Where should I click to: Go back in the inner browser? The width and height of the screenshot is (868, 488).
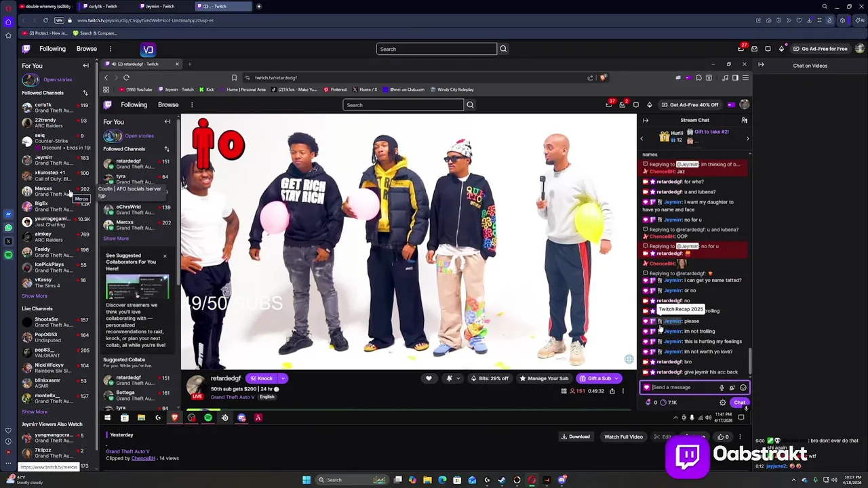(x=106, y=77)
